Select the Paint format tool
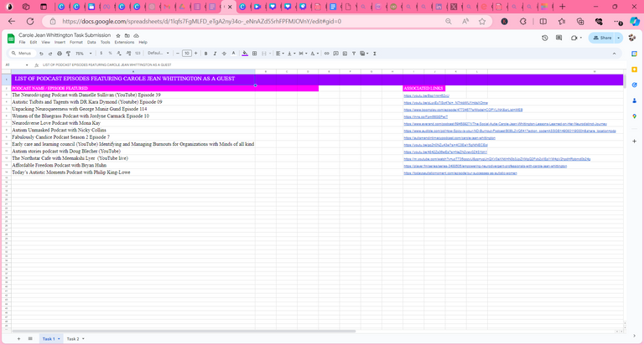644x345 pixels. 69,54
